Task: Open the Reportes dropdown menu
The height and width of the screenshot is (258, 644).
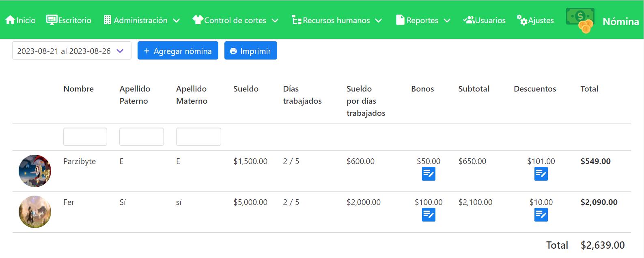Action: [x=423, y=20]
